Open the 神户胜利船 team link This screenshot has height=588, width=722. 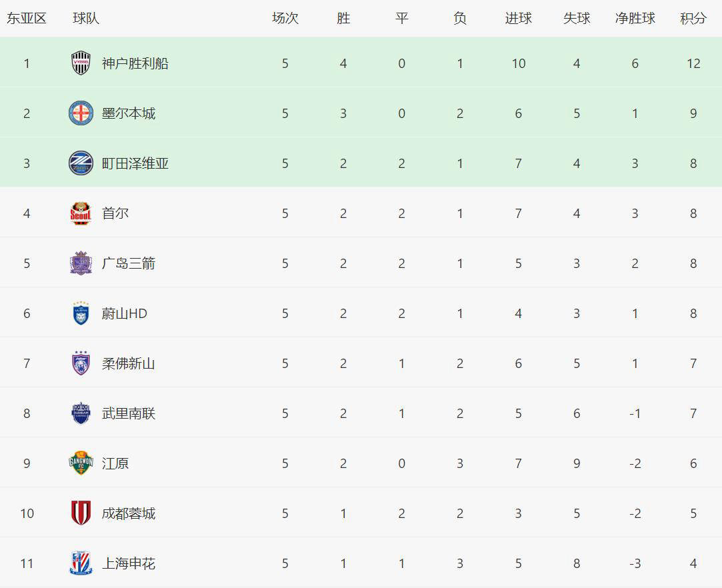pyautogui.click(x=135, y=63)
